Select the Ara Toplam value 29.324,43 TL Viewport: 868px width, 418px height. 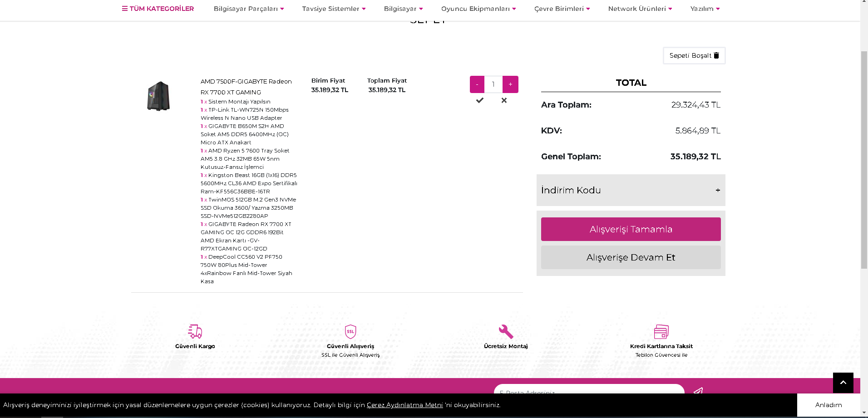click(696, 105)
